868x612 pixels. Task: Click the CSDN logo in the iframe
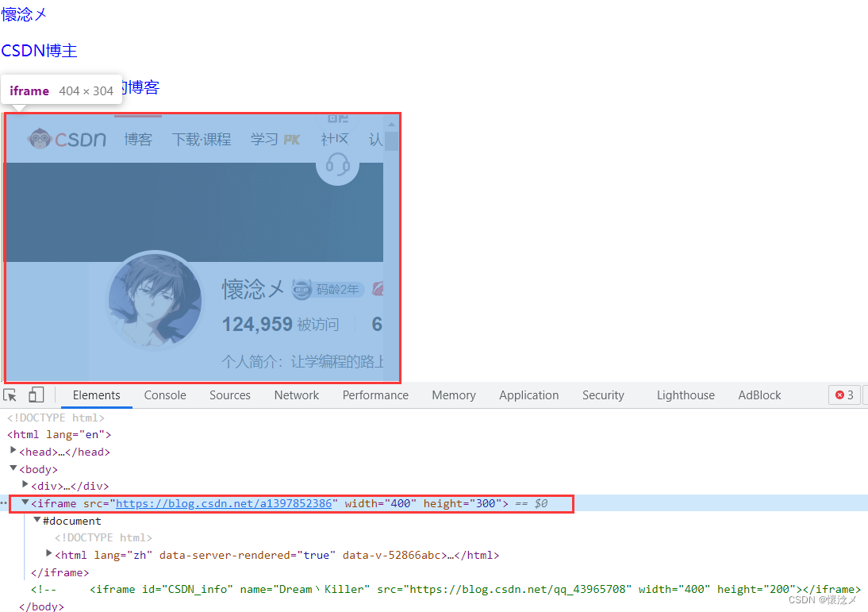click(x=67, y=138)
